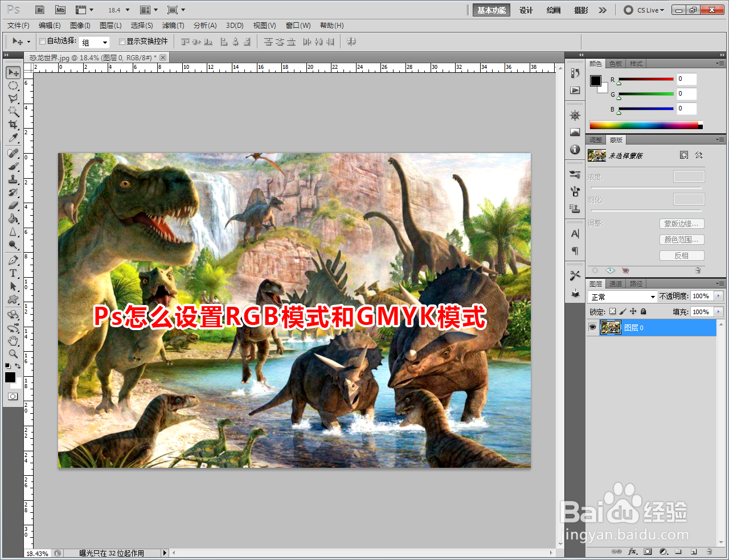Screen dimensions: 729x560
Task: Select the Paint Bucket tool
Action: coord(13,219)
